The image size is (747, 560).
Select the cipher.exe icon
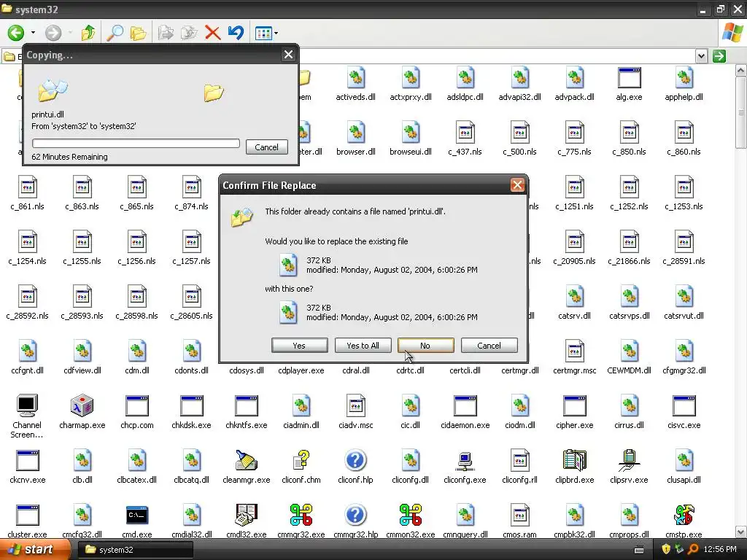click(575, 406)
